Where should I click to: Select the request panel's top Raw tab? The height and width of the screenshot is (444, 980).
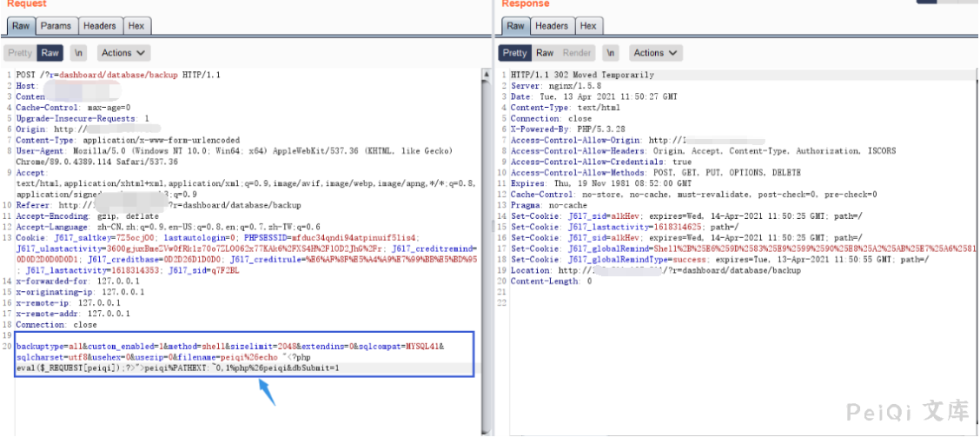tap(21, 26)
